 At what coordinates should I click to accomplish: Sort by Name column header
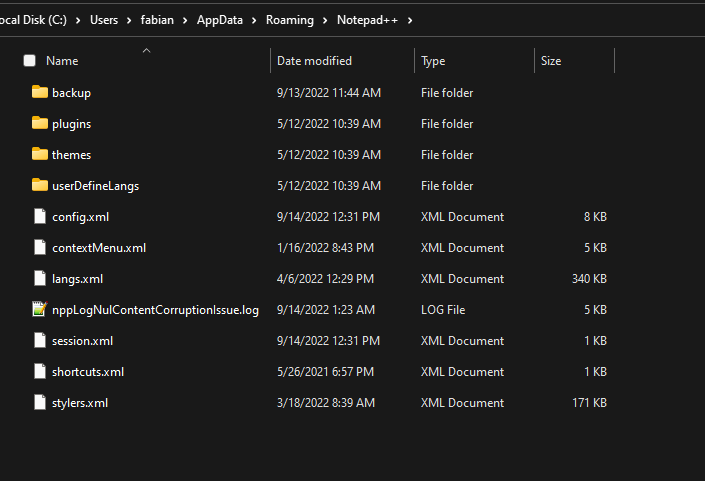pyautogui.click(x=62, y=61)
